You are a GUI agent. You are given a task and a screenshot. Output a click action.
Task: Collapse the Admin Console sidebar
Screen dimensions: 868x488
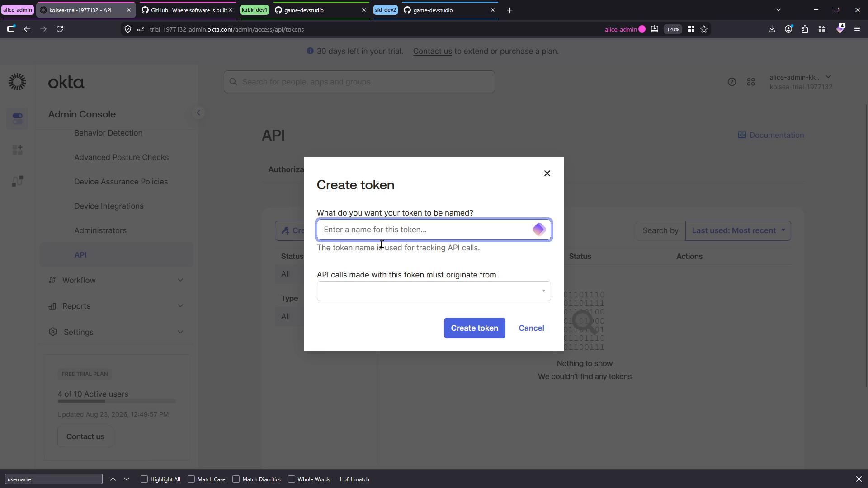coord(198,113)
